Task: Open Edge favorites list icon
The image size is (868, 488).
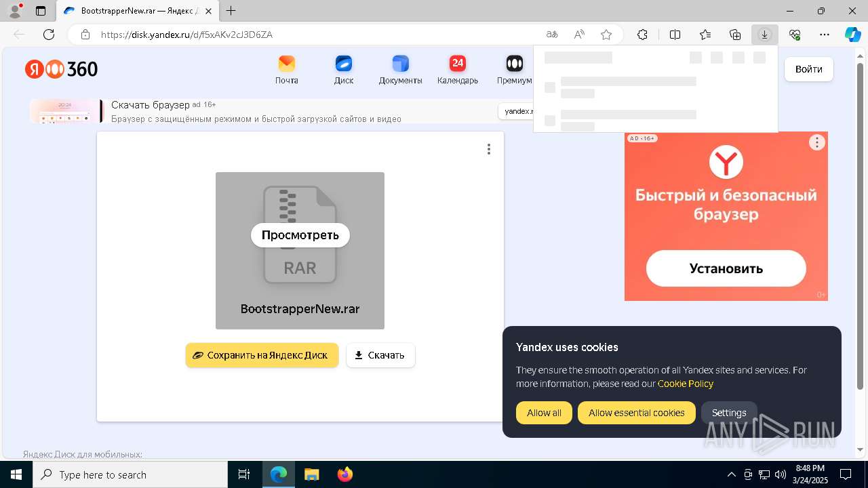Action: coord(705,35)
